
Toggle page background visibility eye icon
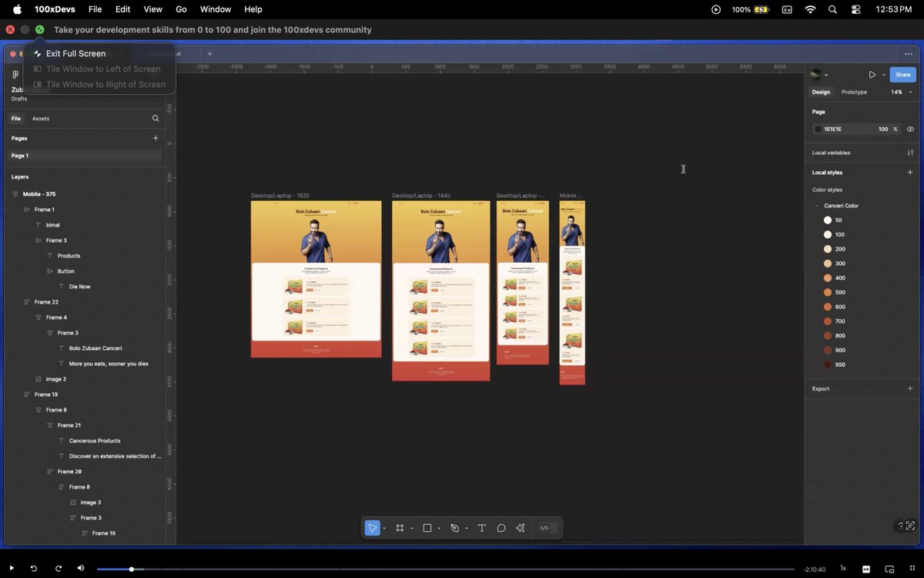point(910,129)
